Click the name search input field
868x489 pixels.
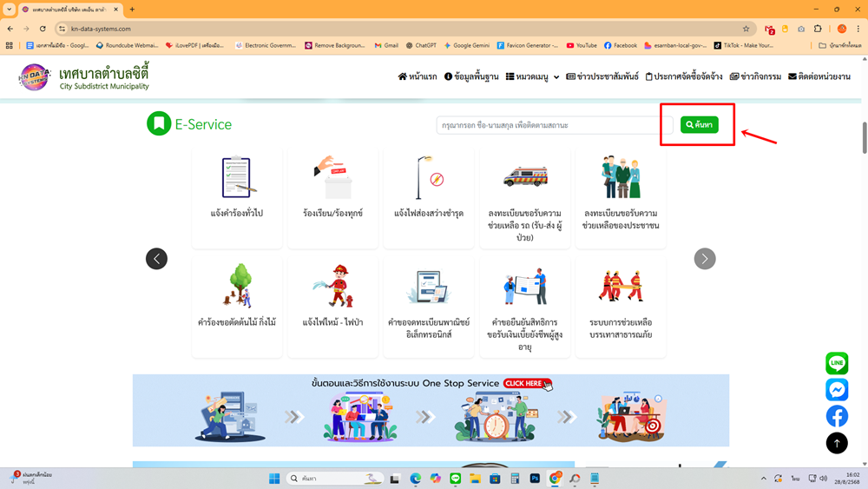pos(554,125)
